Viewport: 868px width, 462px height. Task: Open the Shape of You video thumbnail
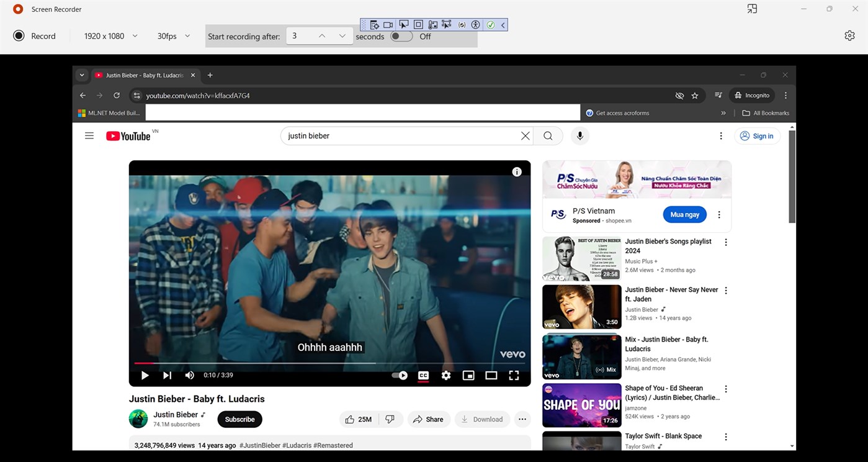click(x=581, y=405)
